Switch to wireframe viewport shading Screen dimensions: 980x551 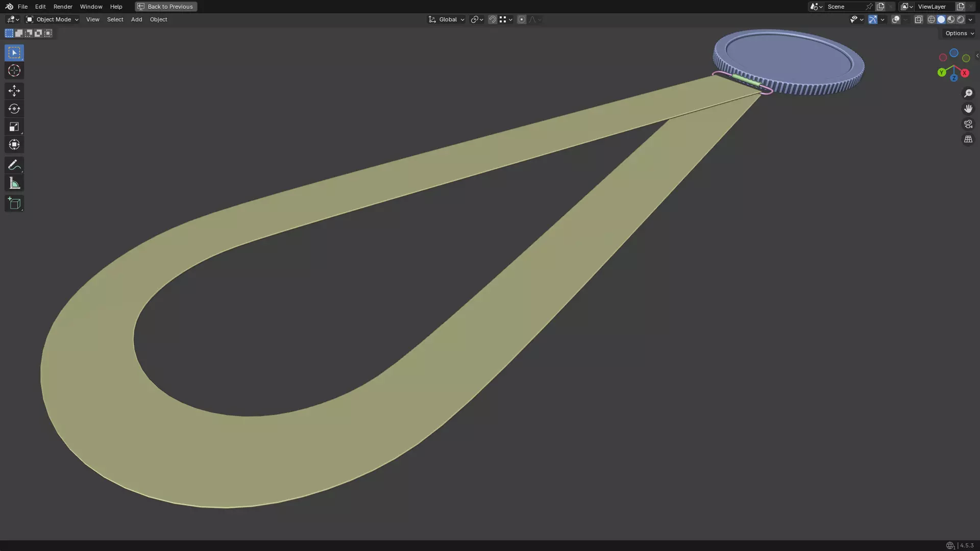coord(931,19)
